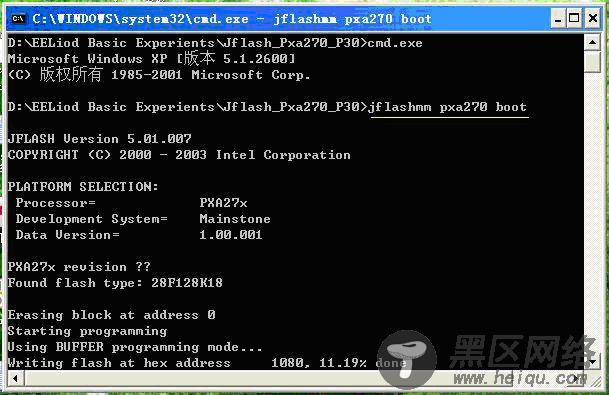609x395 pixels.
Task: Click the 'Processor=' label
Action: (56, 203)
